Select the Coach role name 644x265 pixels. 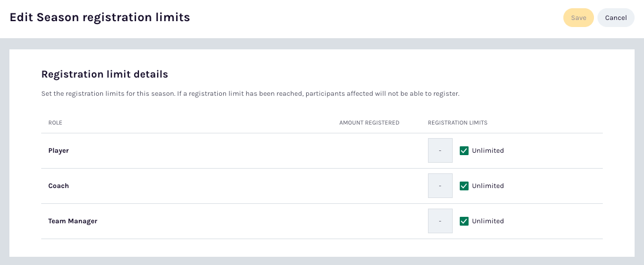tap(58, 186)
